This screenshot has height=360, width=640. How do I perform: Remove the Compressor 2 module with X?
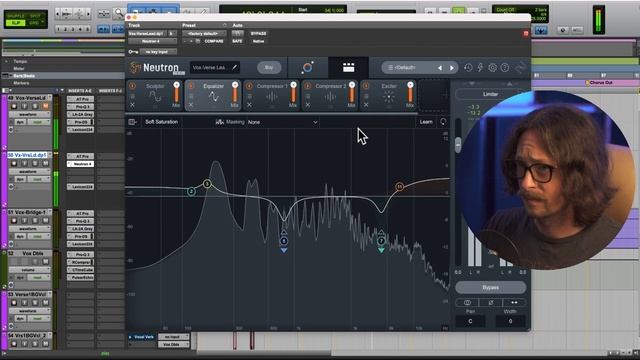tap(308, 105)
